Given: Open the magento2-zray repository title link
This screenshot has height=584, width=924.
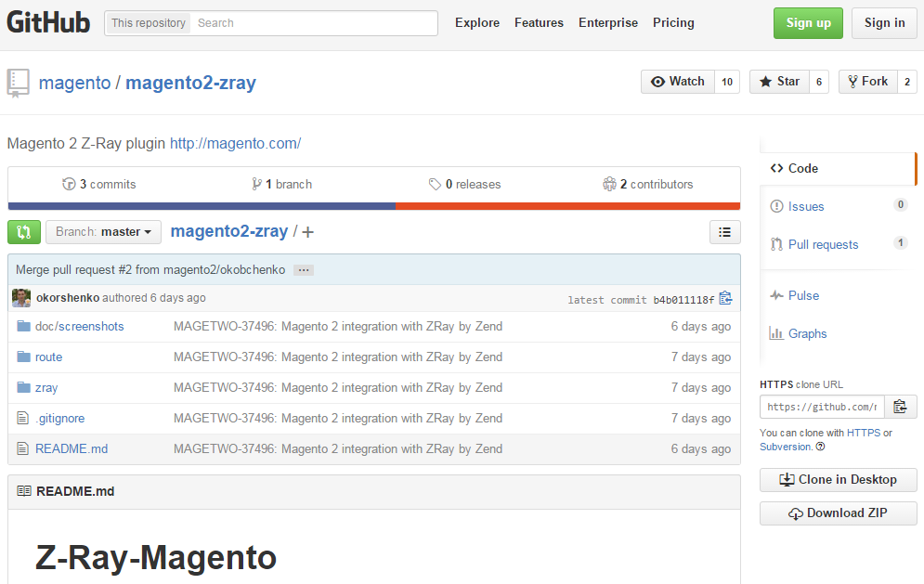Looking at the screenshot, I should (191, 83).
